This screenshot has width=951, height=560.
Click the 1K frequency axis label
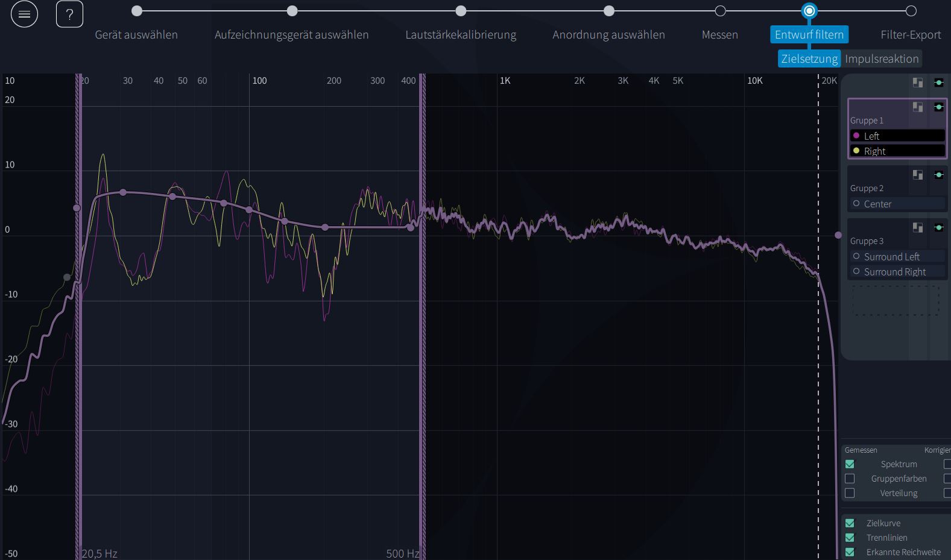click(x=505, y=81)
